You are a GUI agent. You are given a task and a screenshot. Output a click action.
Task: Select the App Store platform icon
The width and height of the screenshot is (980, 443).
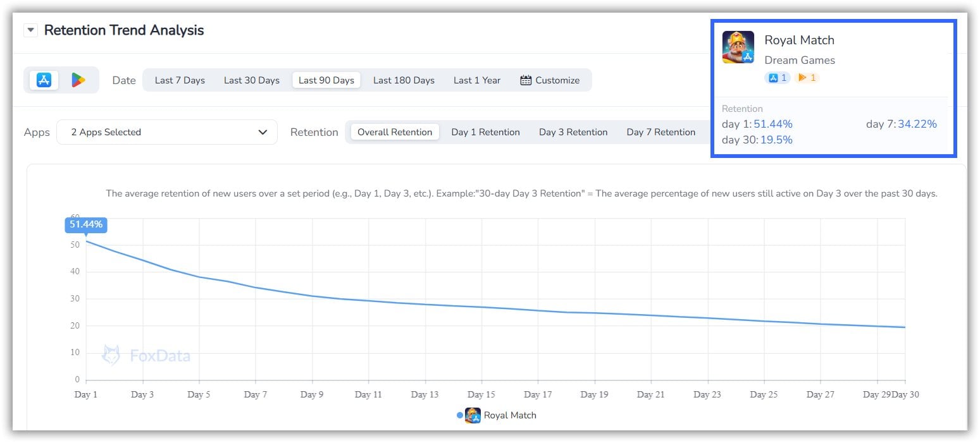click(x=44, y=80)
